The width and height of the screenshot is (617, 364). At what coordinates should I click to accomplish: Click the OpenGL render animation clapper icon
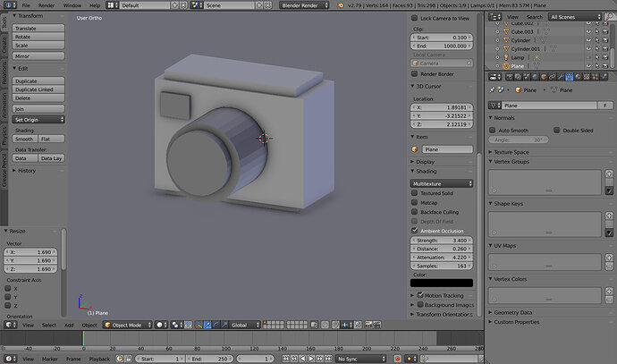click(x=377, y=325)
